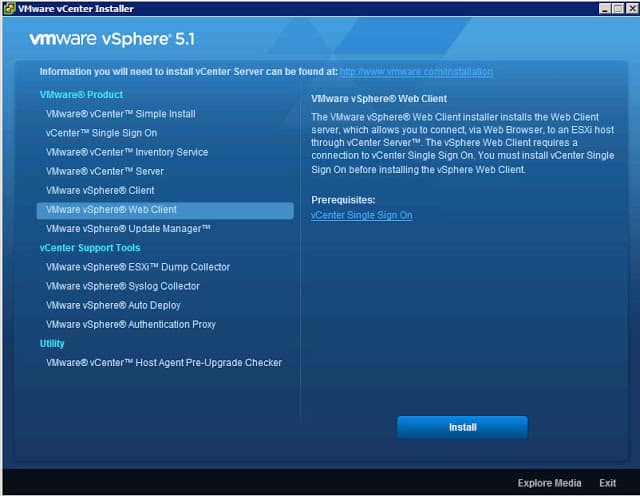The width and height of the screenshot is (640, 496).
Task: Click Explore Media at the bottom
Action: pos(549,483)
